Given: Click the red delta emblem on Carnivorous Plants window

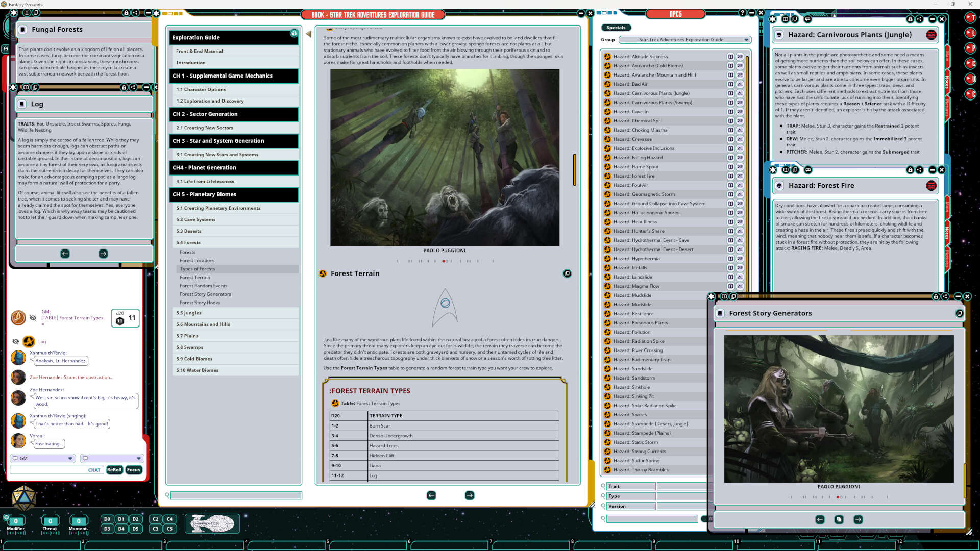Looking at the screenshot, I should point(932,35).
